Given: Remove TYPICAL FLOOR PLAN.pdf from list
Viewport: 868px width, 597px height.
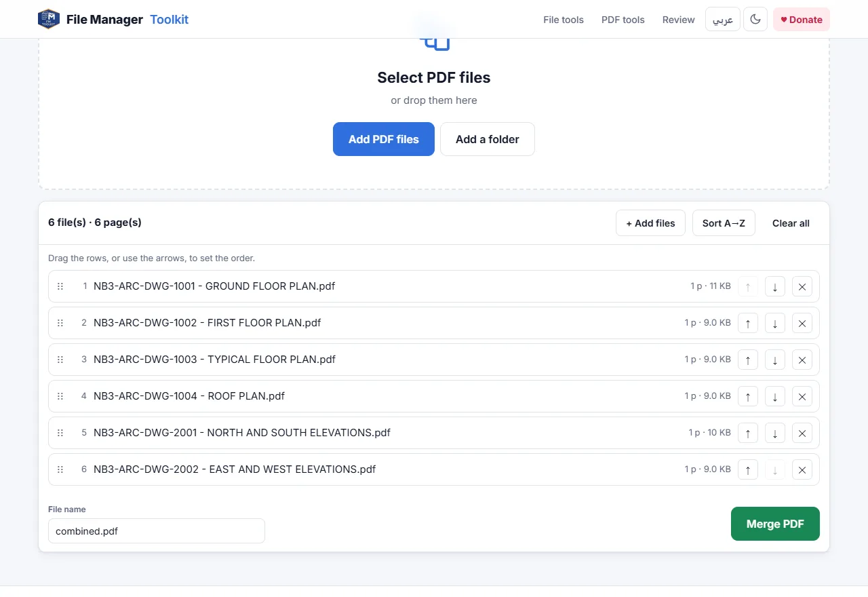Looking at the screenshot, I should pyautogui.click(x=802, y=360).
